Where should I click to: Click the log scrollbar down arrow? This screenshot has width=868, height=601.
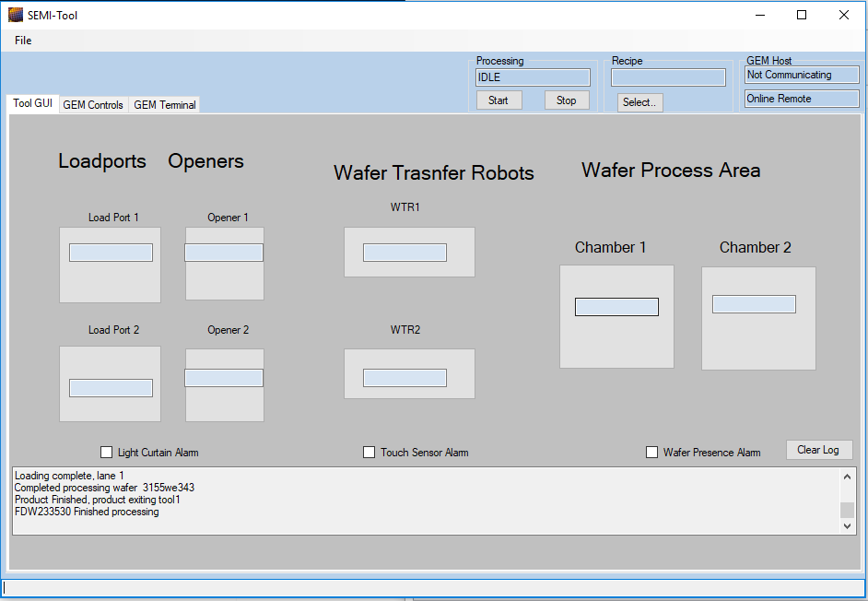[x=848, y=527]
